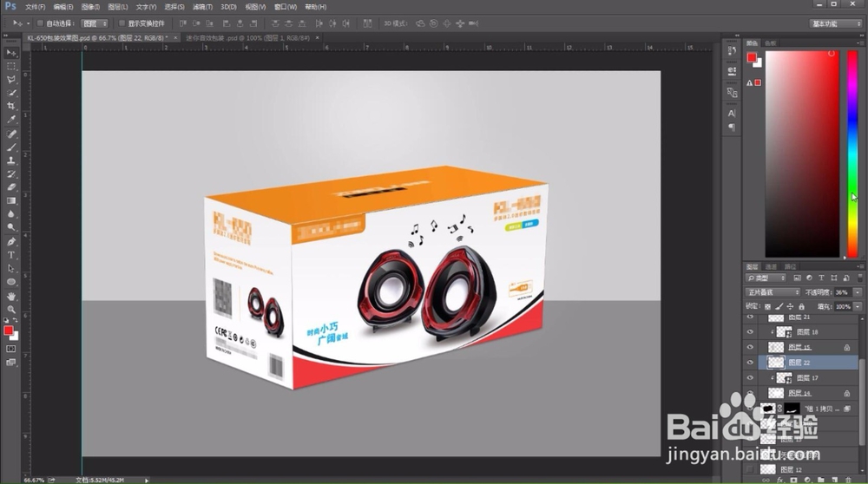Click the foreground red color swatch in toolbox
Image resolution: width=868 pixels, height=484 pixels.
coord(9,330)
